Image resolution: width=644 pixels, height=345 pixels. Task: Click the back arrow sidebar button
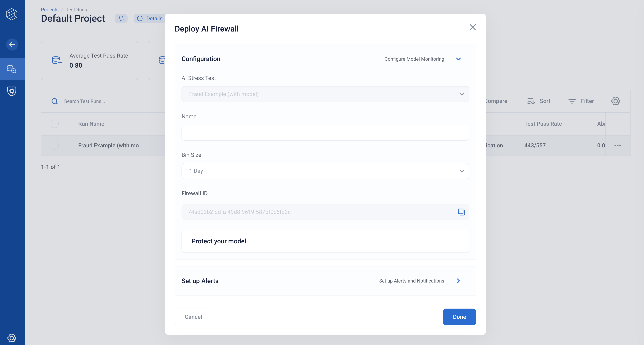(12, 44)
